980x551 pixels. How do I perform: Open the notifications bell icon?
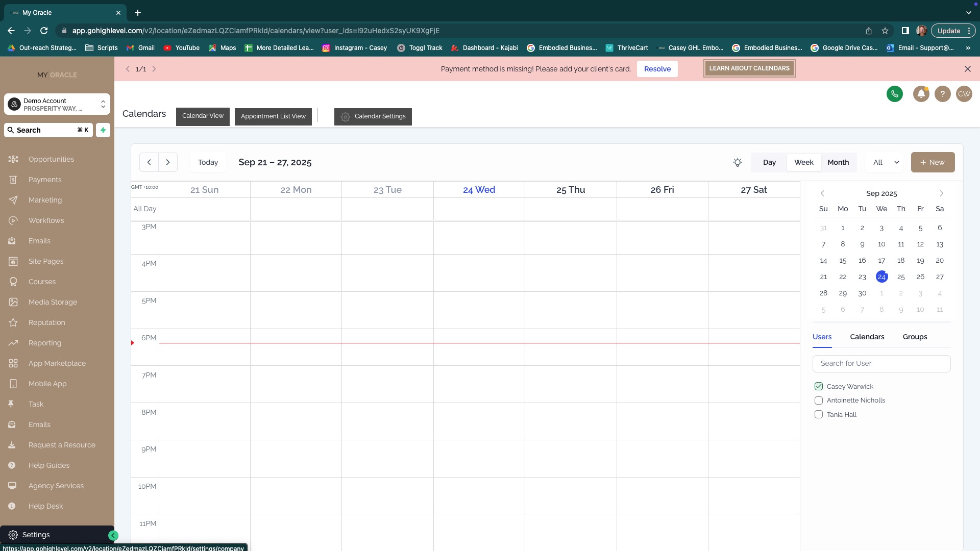tap(921, 94)
